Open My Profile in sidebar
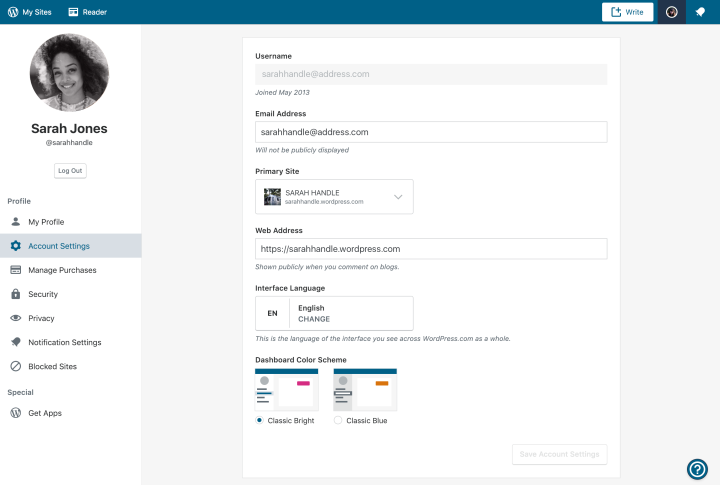This screenshot has height=485, width=720. 46,222
